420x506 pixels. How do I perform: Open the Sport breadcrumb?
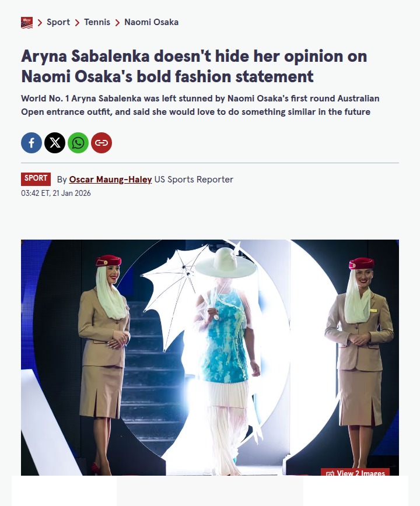pos(58,22)
